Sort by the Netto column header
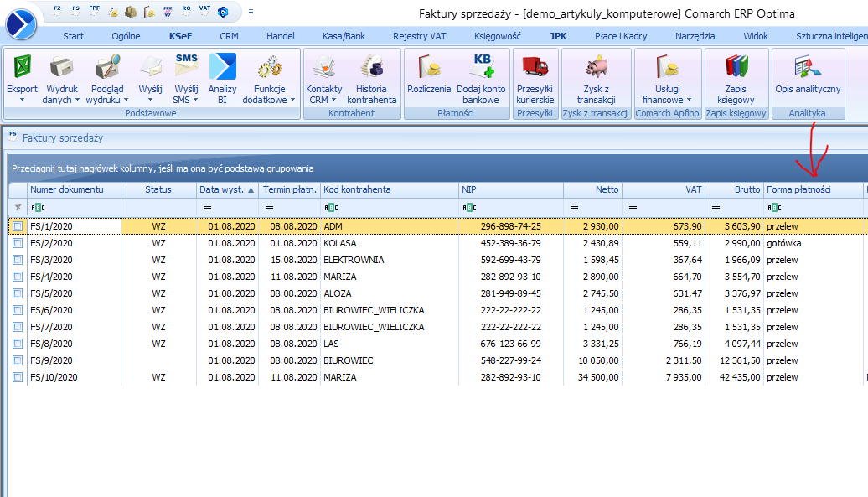The height and width of the screenshot is (497, 868). 592,189
